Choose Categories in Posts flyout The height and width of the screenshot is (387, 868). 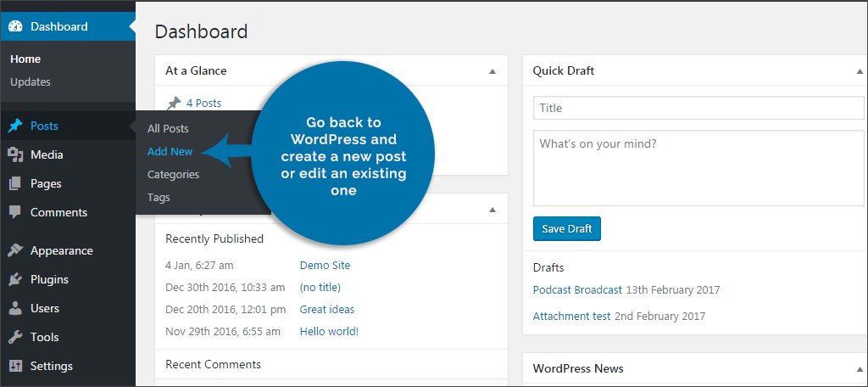tap(173, 174)
